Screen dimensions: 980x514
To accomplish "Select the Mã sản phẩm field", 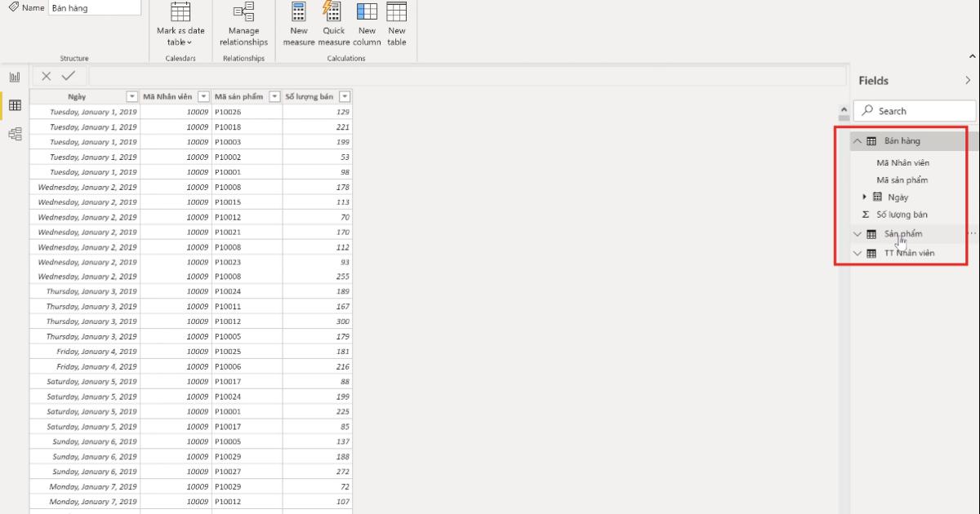I will click(x=902, y=179).
